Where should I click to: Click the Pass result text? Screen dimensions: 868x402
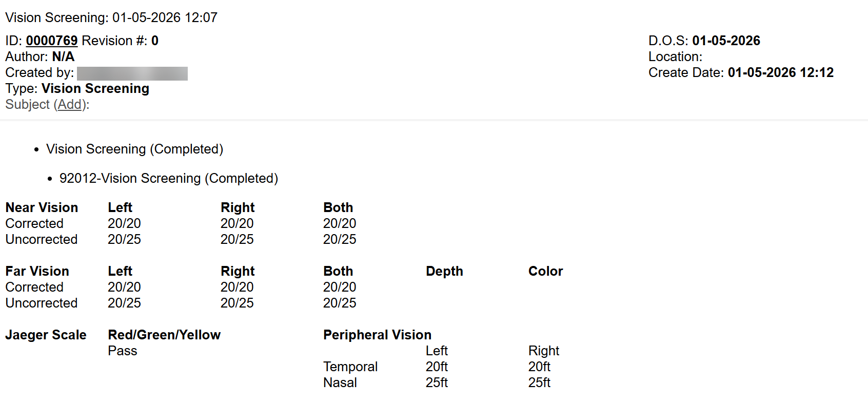coord(123,351)
